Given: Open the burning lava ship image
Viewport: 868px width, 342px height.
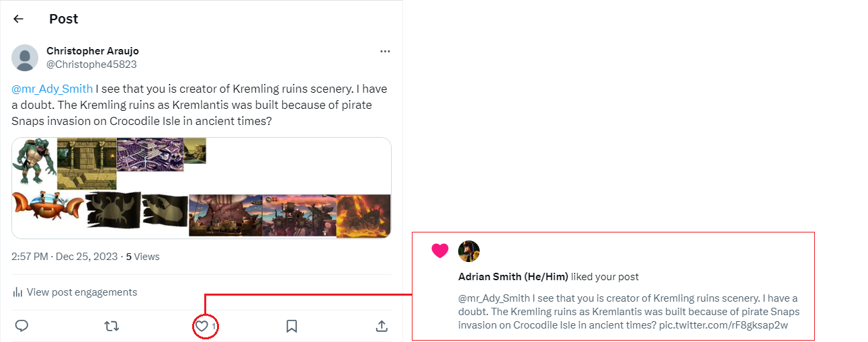Looking at the screenshot, I should coord(363,216).
